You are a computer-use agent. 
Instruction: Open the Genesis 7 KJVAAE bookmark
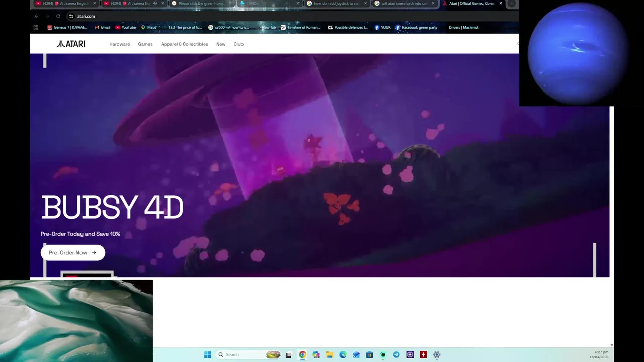(67, 28)
